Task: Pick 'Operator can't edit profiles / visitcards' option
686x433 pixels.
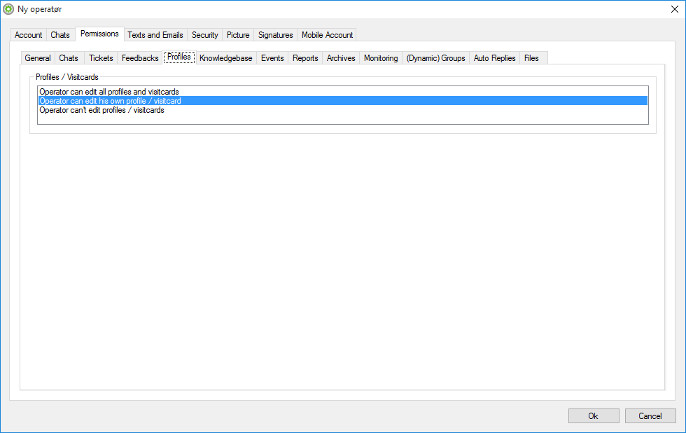Action: coord(343,110)
